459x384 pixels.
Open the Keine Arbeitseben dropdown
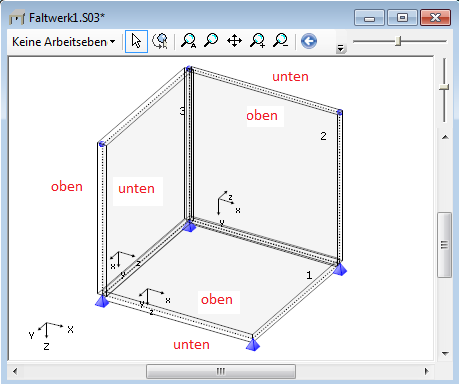(64, 42)
